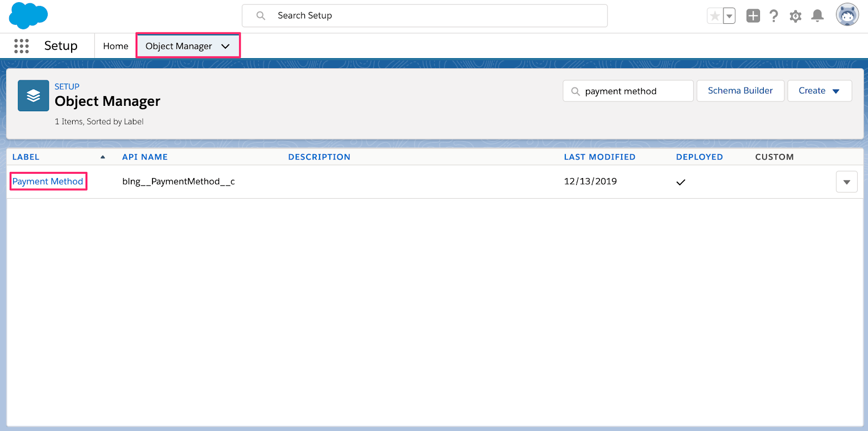Click the SETUP breadcrumb link
This screenshot has width=868, height=431.
[67, 86]
